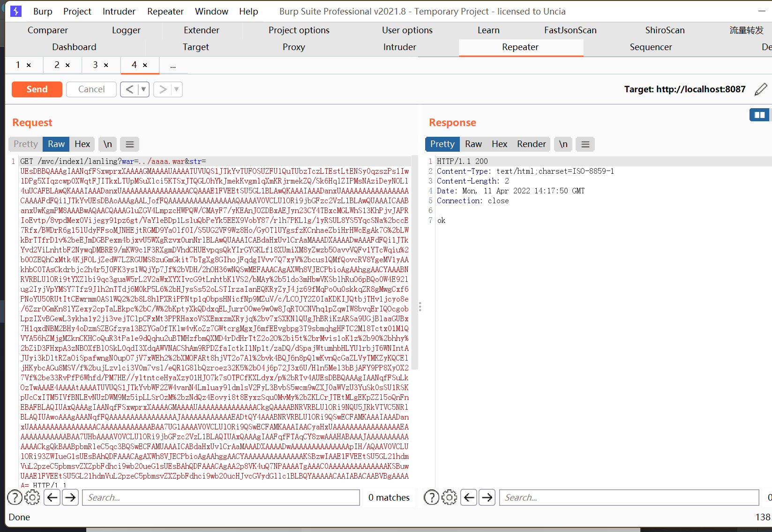The width and height of the screenshot is (772, 532).
Task: Open the request search settings gear
Action: pos(32,497)
